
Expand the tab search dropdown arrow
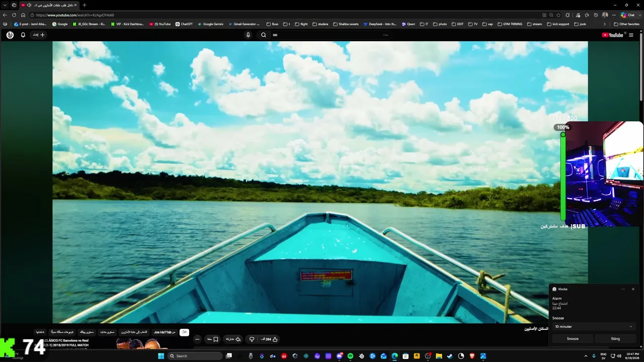coord(5,5)
